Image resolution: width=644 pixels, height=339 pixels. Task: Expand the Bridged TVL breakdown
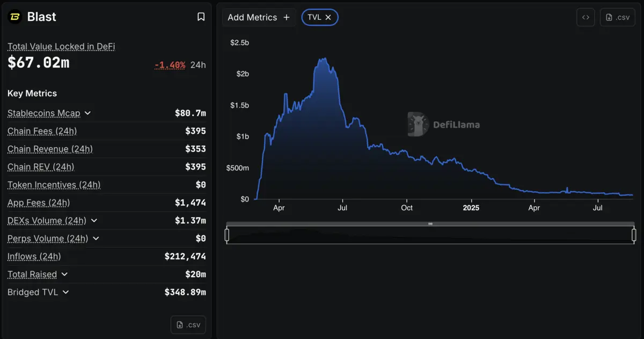66,292
